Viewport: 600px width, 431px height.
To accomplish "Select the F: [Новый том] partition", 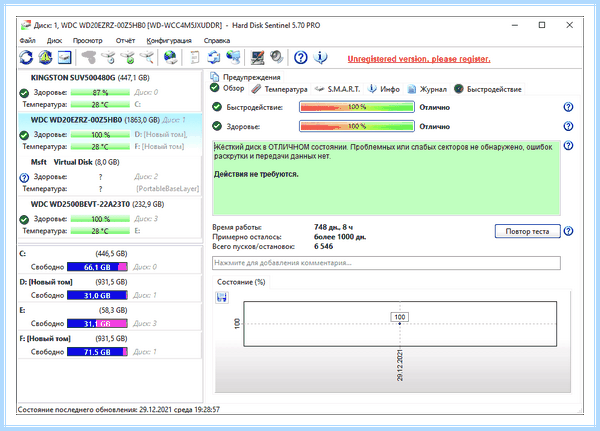I will 110,345.
